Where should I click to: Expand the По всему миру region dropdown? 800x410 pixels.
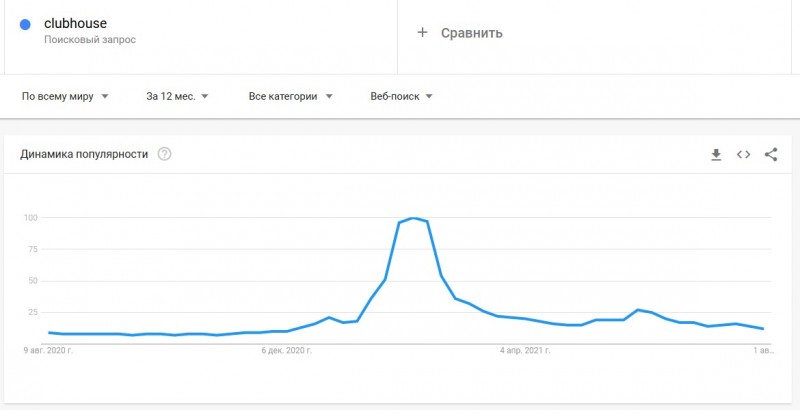click(65, 96)
